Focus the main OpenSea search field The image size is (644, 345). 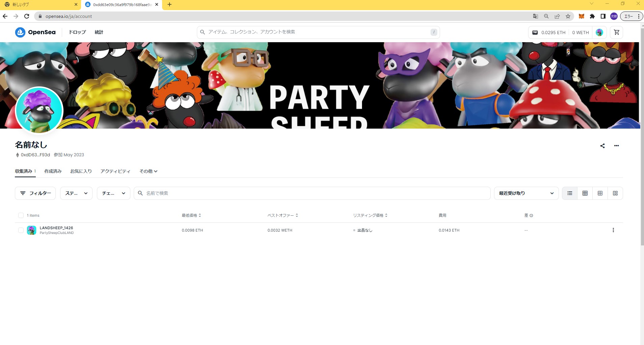click(318, 32)
